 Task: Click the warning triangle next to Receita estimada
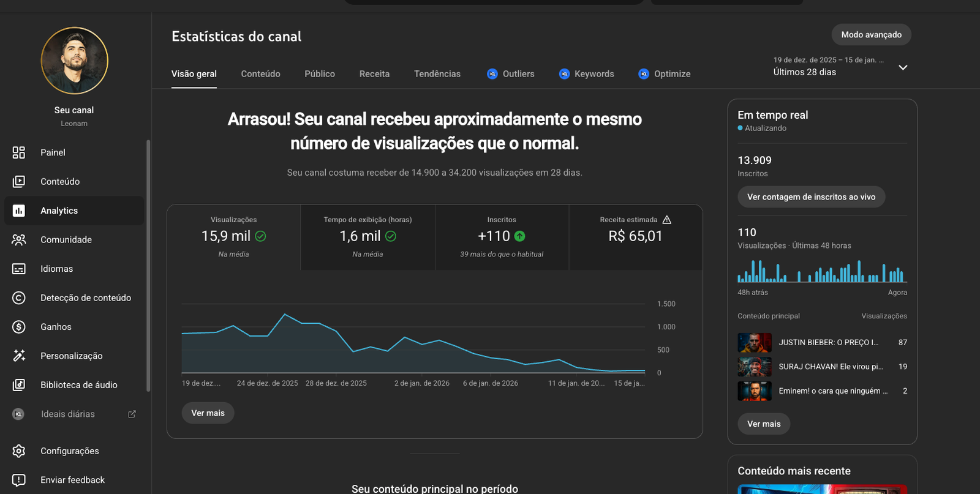667,220
